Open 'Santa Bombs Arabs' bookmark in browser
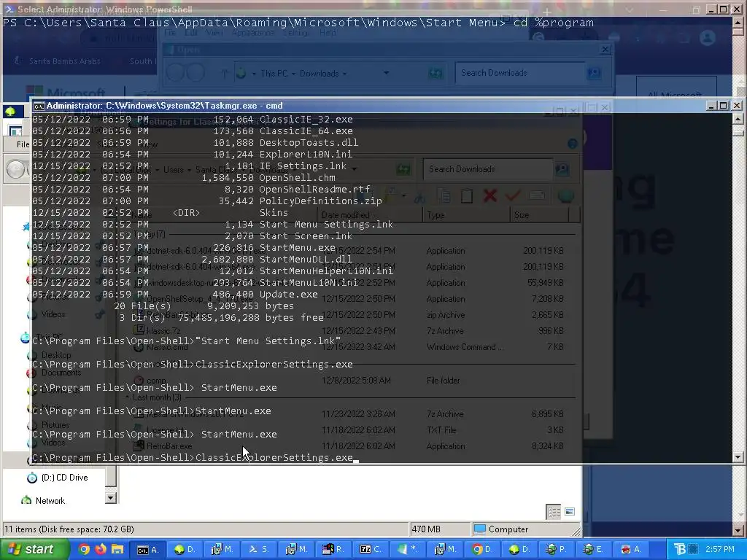This screenshot has height=560, width=747. click(x=64, y=61)
